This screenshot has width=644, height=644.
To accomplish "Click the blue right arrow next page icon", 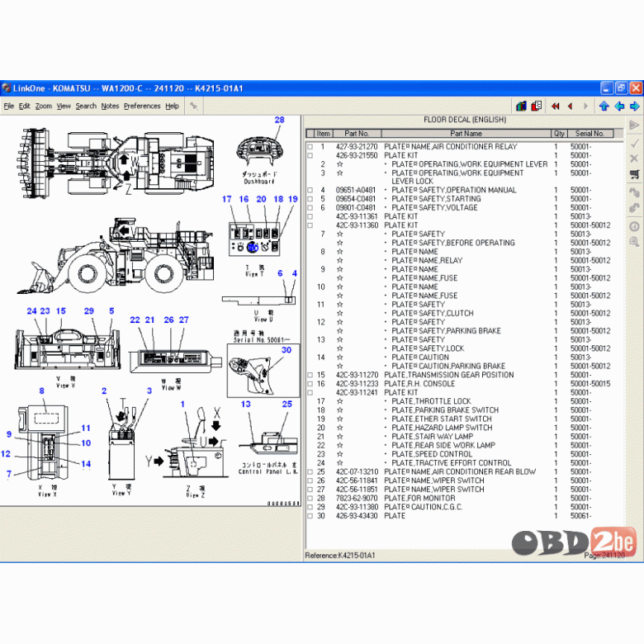I will (x=635, y=107).
